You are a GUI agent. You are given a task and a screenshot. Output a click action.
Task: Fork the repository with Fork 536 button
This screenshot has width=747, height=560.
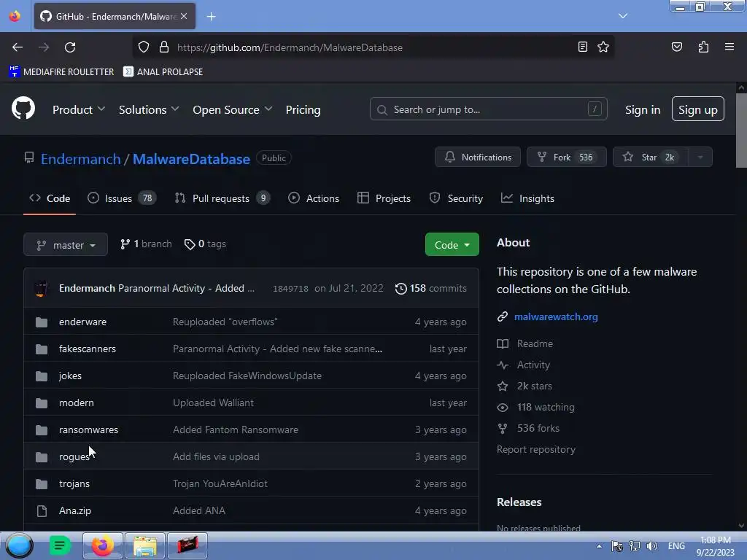coord(566,157)
